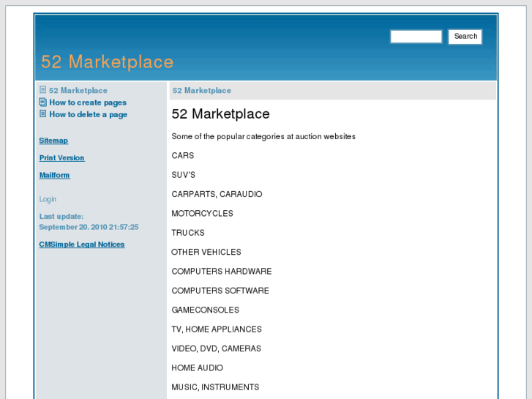The image size is (532, 399).
Task: Click the Search button
Action: [x=465, y=37]
